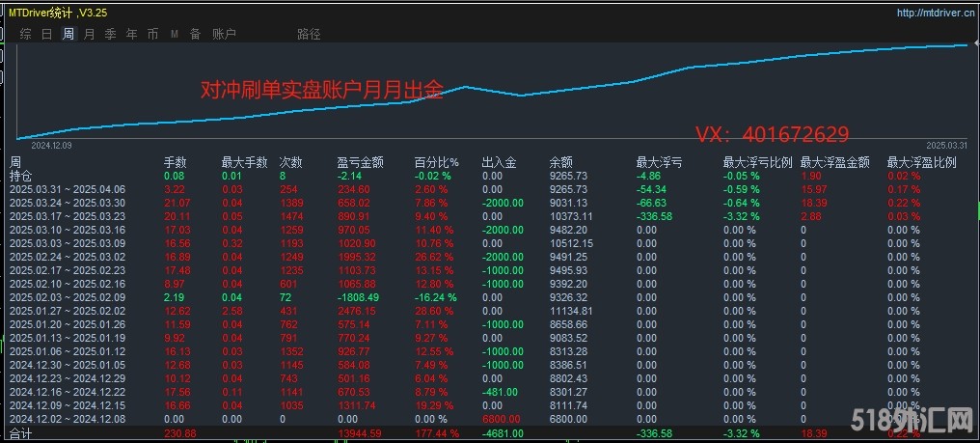Screen dimensions: 980x443
Task: Open the 季 quarterly tab
Action: coord(111,35)
